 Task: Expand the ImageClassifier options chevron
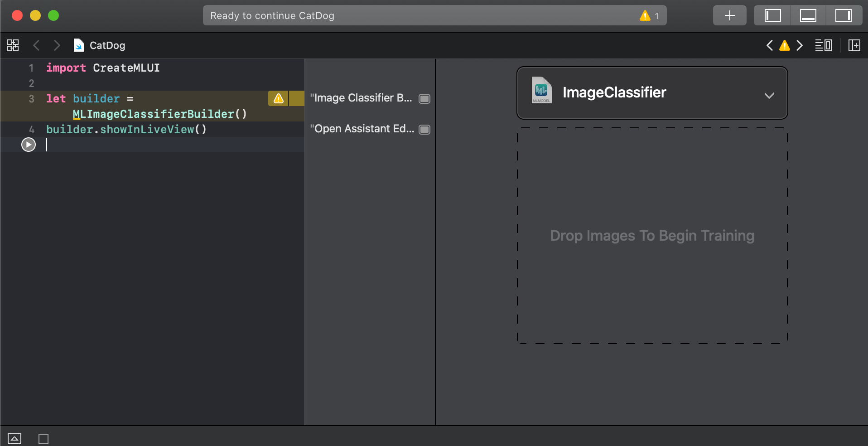point(769,95)
